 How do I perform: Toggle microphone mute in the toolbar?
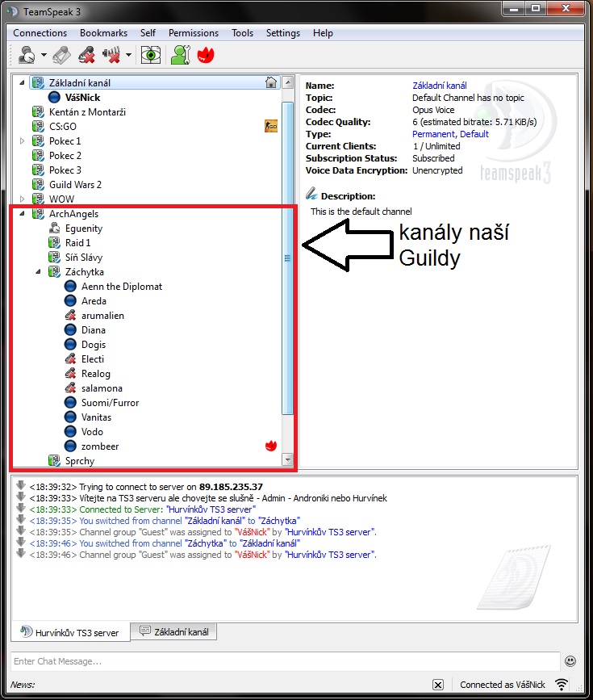[87, 55]
